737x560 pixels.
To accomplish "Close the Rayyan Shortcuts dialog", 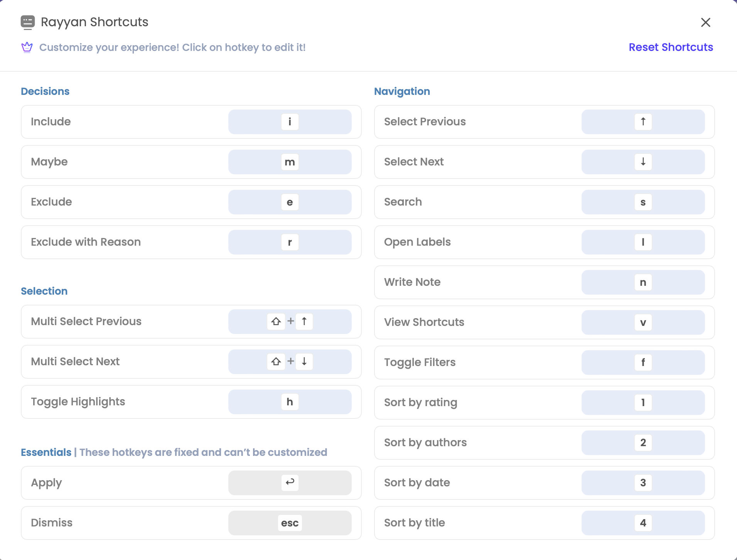I will tap(705, 22).
